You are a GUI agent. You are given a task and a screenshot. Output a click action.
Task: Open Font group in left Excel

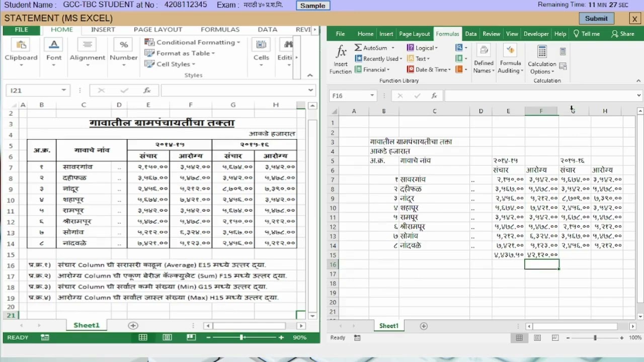point(54,52)
